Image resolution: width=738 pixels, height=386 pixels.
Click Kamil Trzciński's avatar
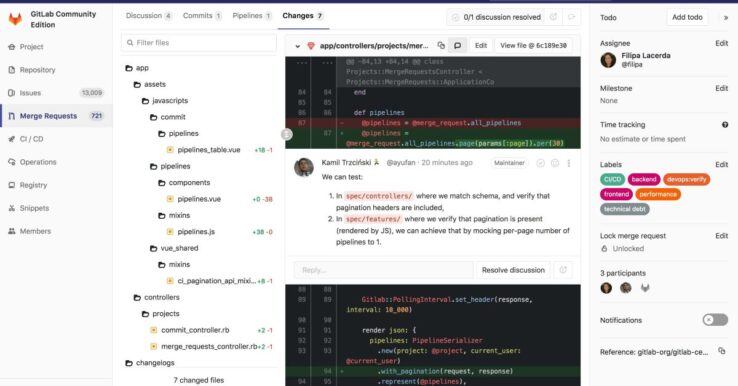tap(304, 168)
